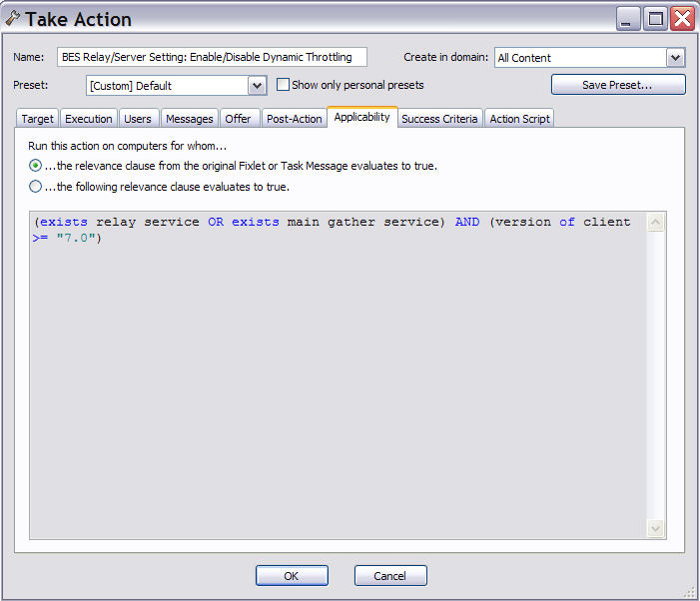
Task: Switch to the Execution tab
Action: 89,119
